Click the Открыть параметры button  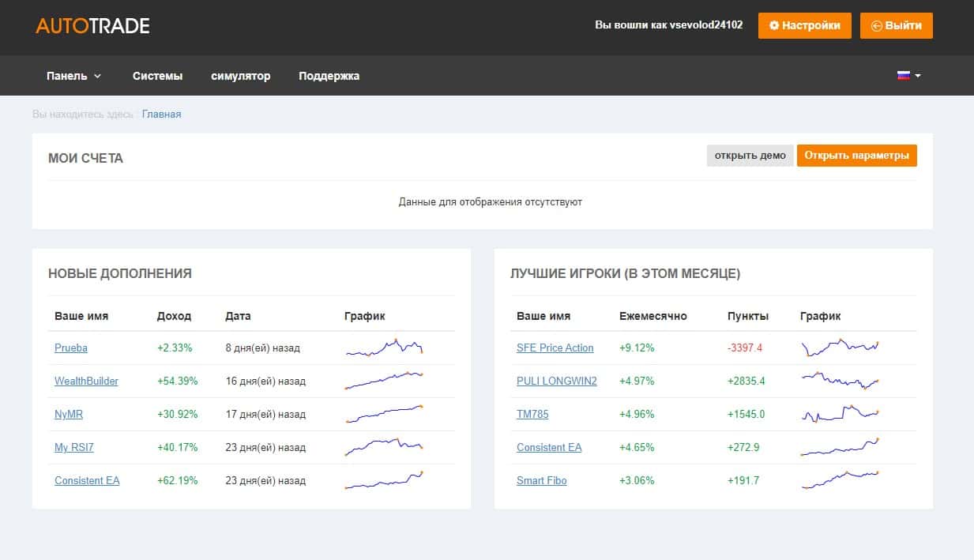pos(857,156)
